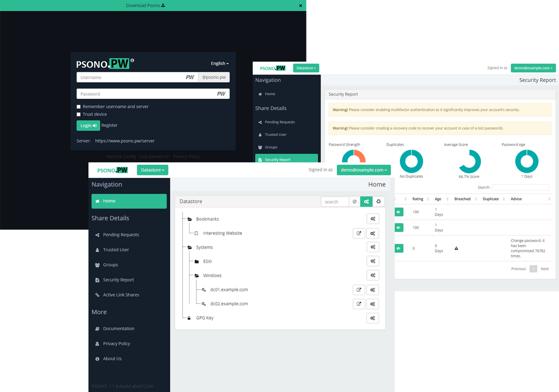Open settings cog for GPG Key entry
This screenshot has width=559, height=392.
coord(373,318)
